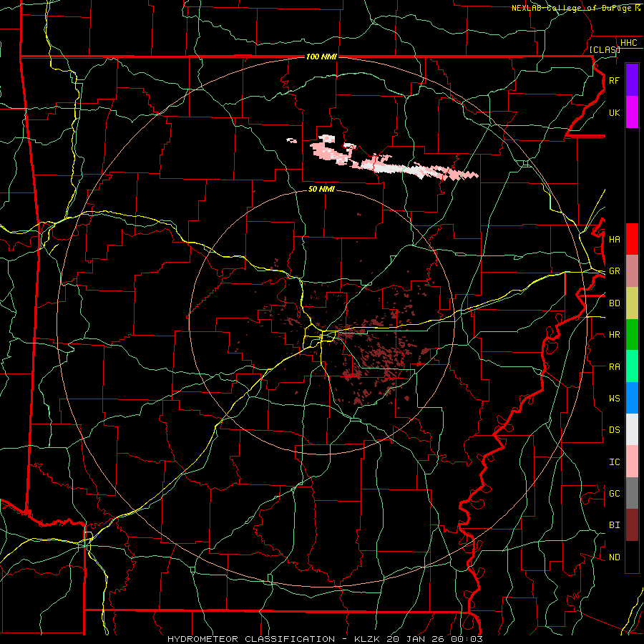Viewport: 644px width, 644px height.
Task: Click the gray GC legend color swatch
Action: (632, 493)
